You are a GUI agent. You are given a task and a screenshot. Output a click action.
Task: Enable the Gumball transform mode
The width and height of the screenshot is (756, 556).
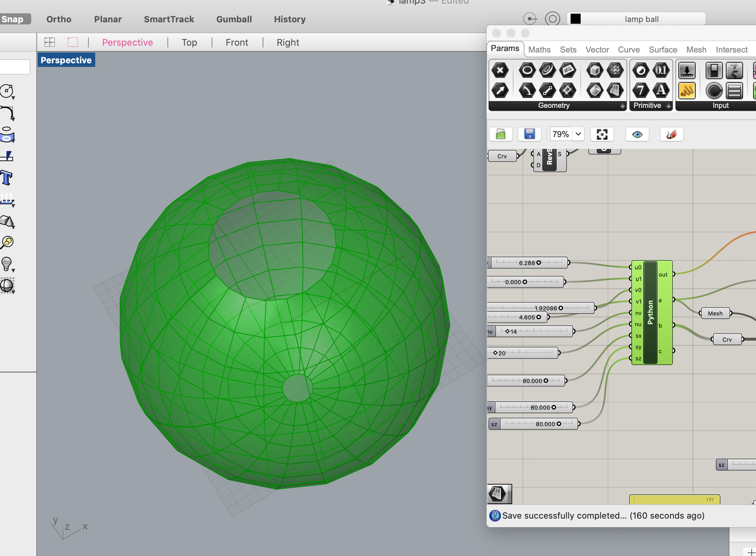(x=234, y=19)
